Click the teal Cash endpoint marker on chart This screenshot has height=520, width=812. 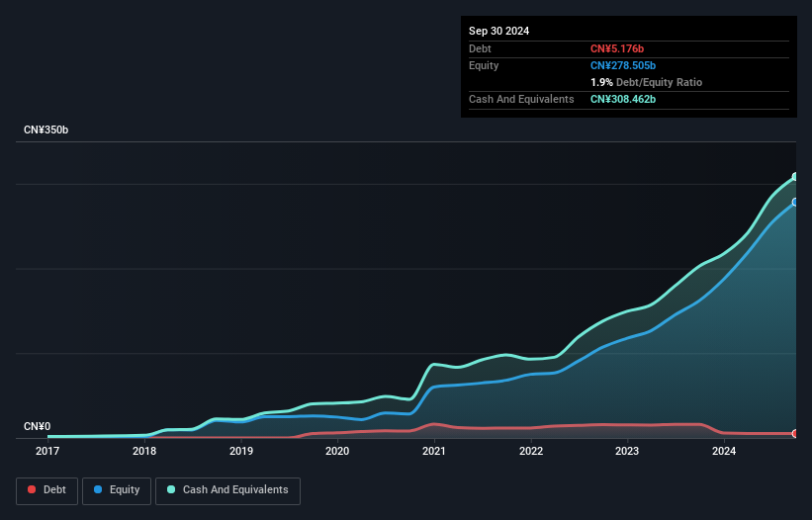795,177
